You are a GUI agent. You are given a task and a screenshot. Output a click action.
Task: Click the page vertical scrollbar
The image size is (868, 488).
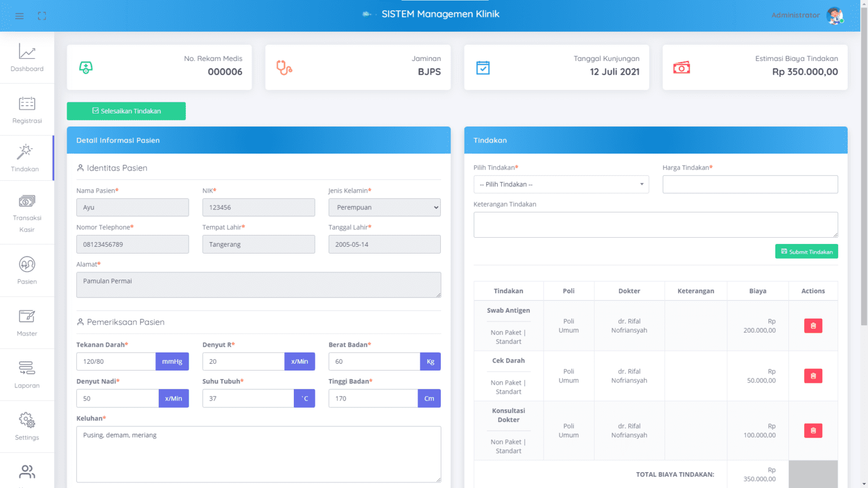click(863, 169)
